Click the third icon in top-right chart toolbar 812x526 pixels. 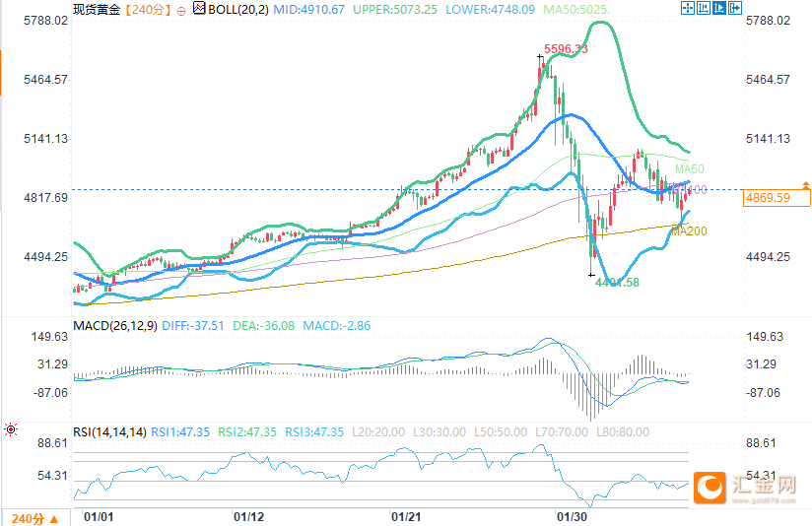[x=718, y=9]
